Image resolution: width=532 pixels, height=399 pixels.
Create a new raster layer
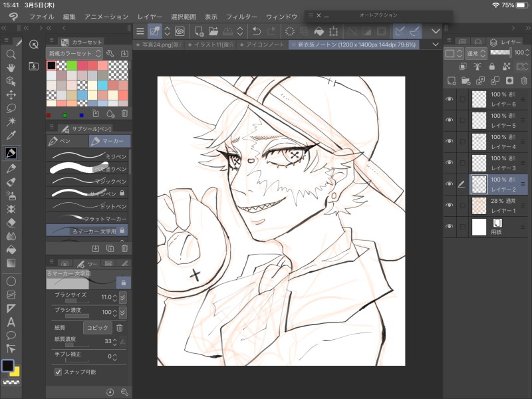[452, 80]
